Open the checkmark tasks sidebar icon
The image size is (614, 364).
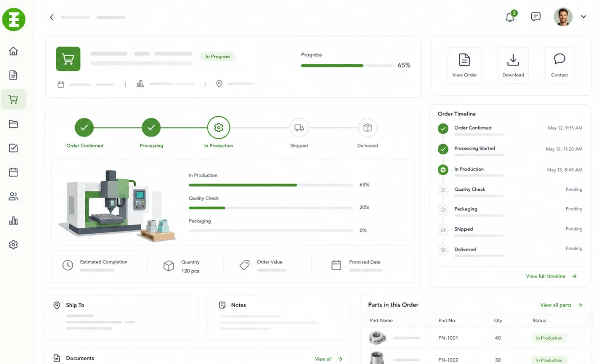13,148
